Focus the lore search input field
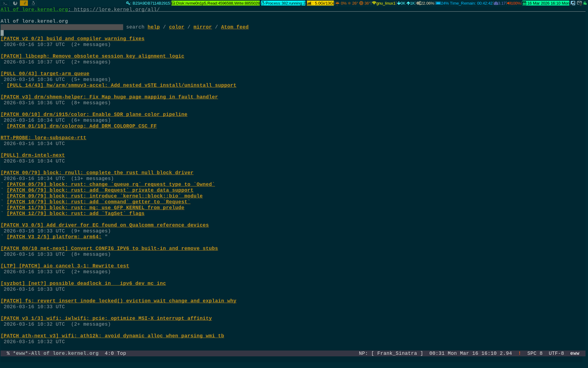Screen dimensions: 588x368 pos(62,27)
